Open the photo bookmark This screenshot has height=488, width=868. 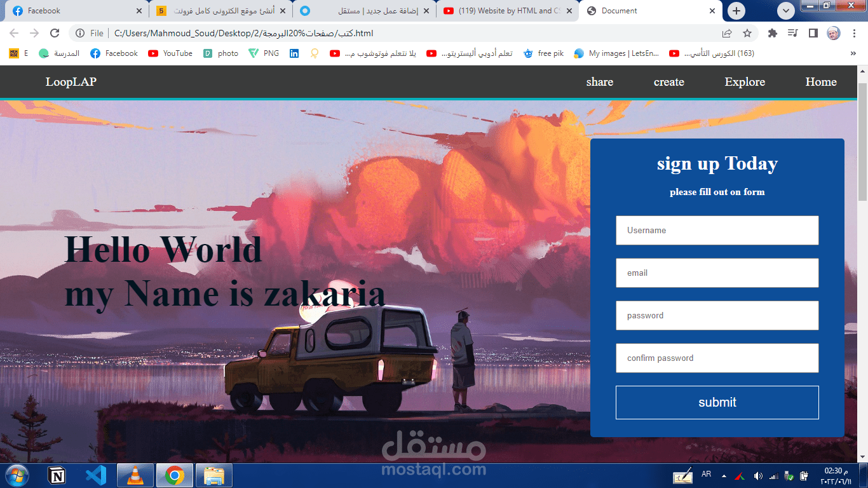220,53
